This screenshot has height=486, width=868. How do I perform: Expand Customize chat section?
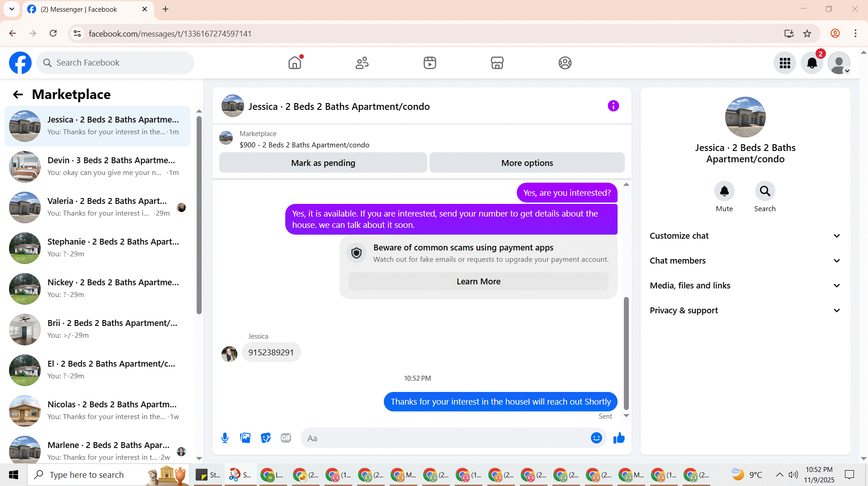[x=745, y=236]
